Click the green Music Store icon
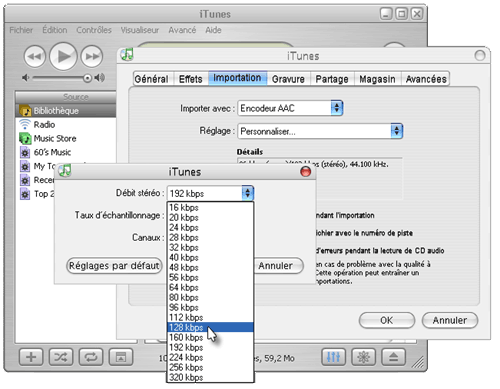Viewport: 500px width, 389px height. click(x=25, y=138)
